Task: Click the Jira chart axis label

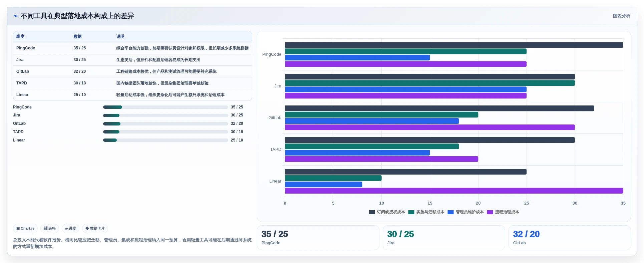Action: point(278,86)
